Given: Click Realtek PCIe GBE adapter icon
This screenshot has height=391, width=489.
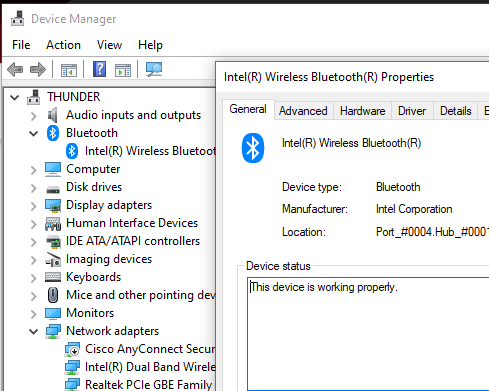Looking at the screenshot, I should pyautogui.click(x=72, y=384).
